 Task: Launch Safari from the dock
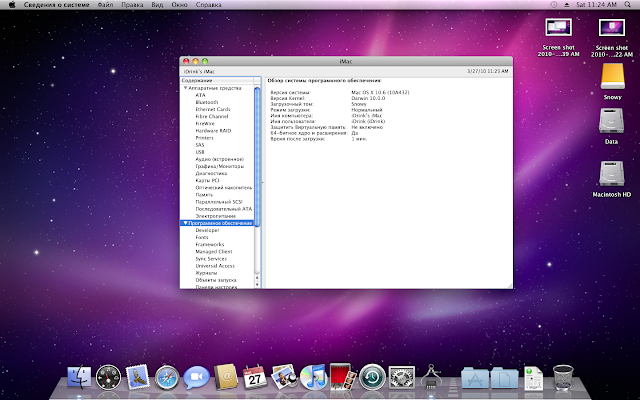pos(166,379)
